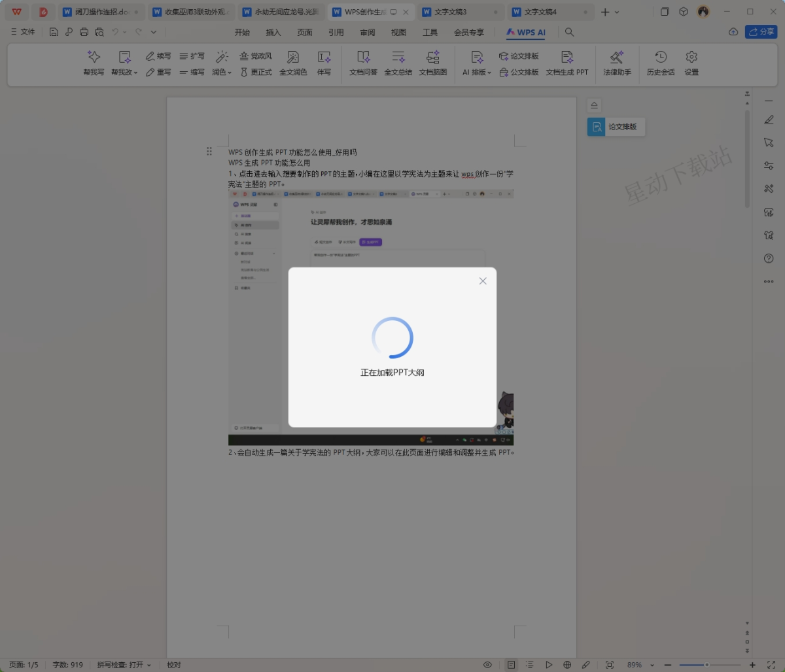Viewport: 785px width, 672px height.
Task: Open the help icon in right sidebar
Action: coord(769,259)
